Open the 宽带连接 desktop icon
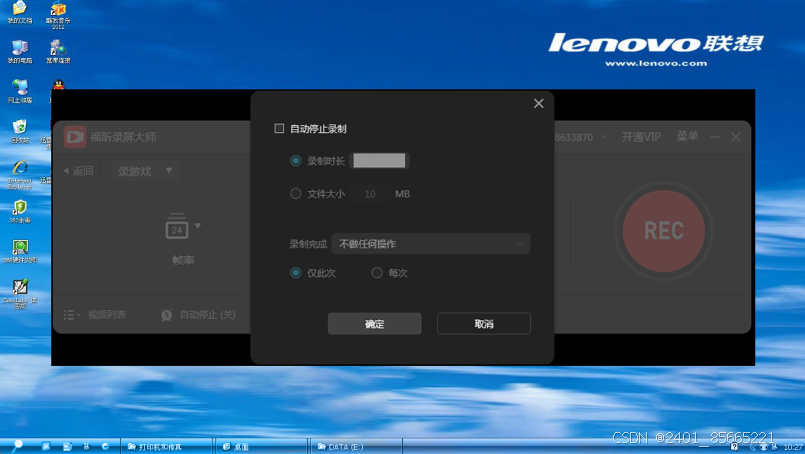 (x=58, y=52)
